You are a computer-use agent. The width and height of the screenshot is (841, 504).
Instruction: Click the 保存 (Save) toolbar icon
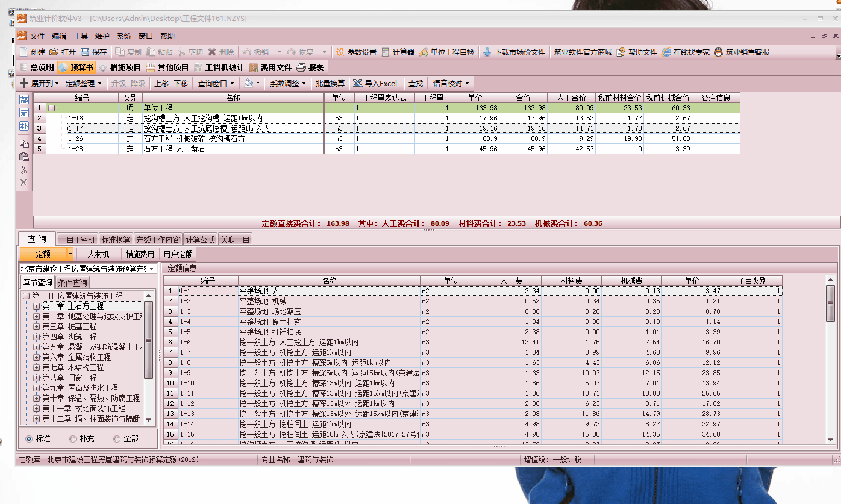[85, 52]
